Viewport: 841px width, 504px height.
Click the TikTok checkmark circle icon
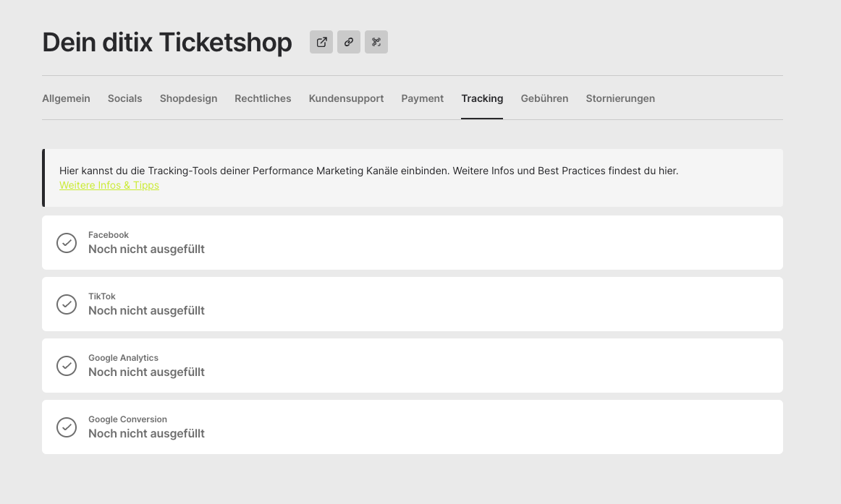[x=67, y=304]
